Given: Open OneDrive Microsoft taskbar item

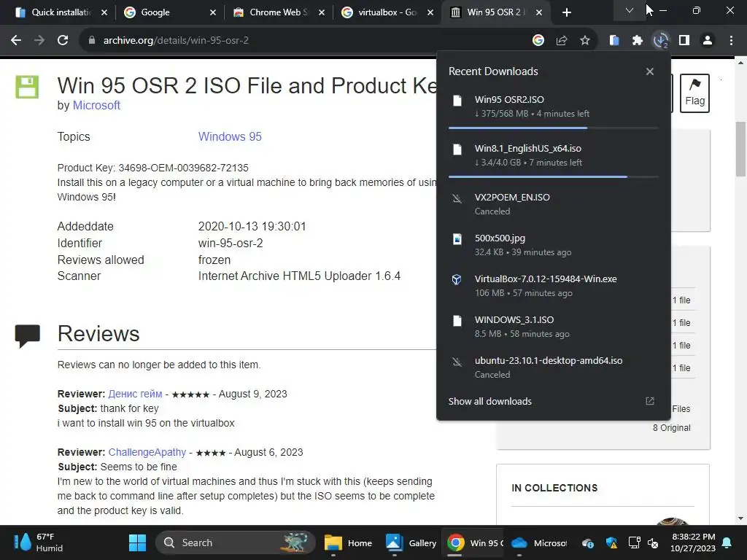Looking at the screenshot, I should pos(538,542).
